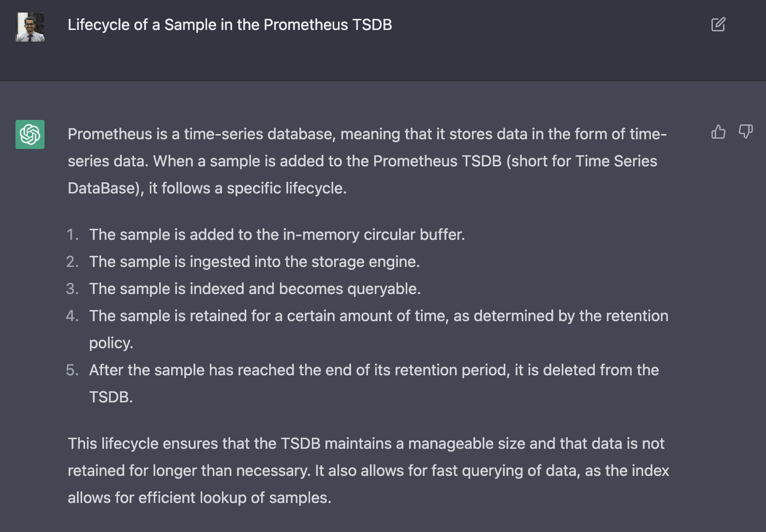Click the list number "3." marker
The image size is (766, 532).
73,289
